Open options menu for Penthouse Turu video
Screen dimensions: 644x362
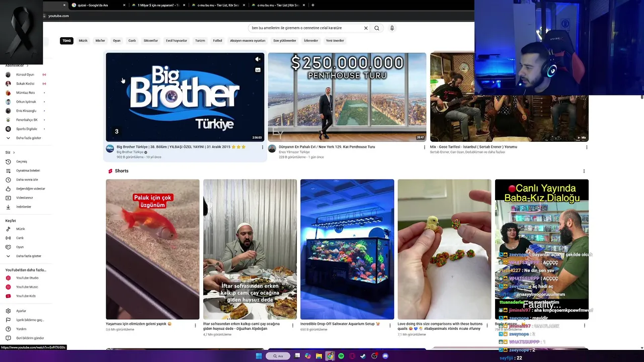coord(424,147)
